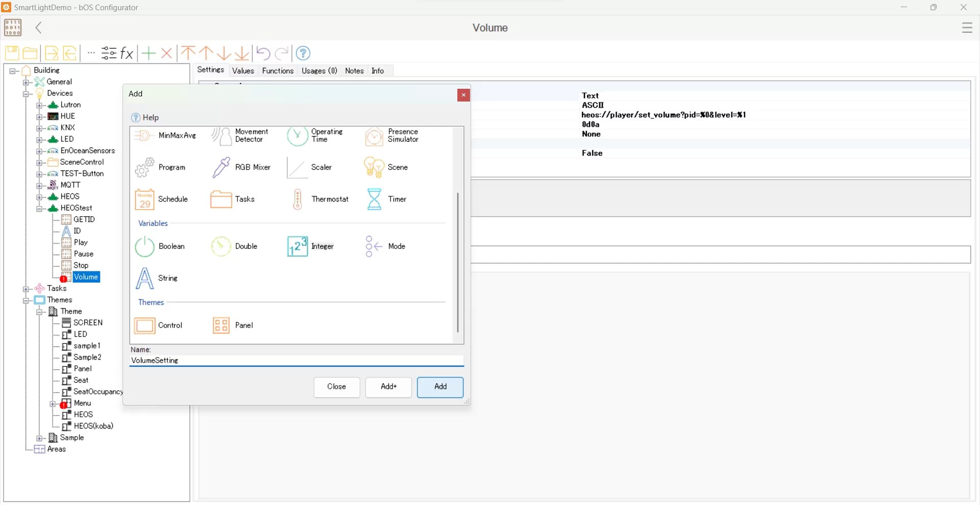Select the Mode variable icon
This screenshot has height=505, width=980.
[374, 246]
